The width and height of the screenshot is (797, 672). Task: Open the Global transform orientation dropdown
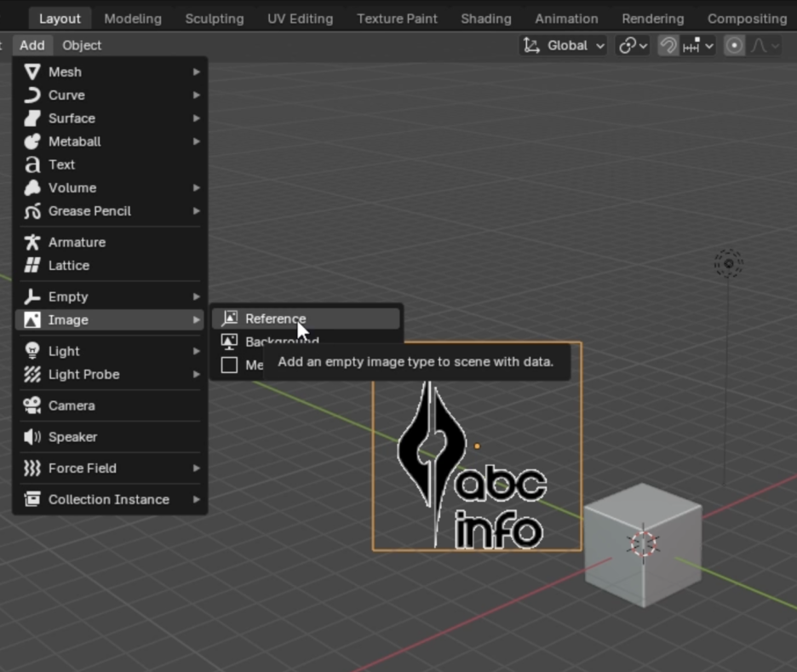[563, 46]
